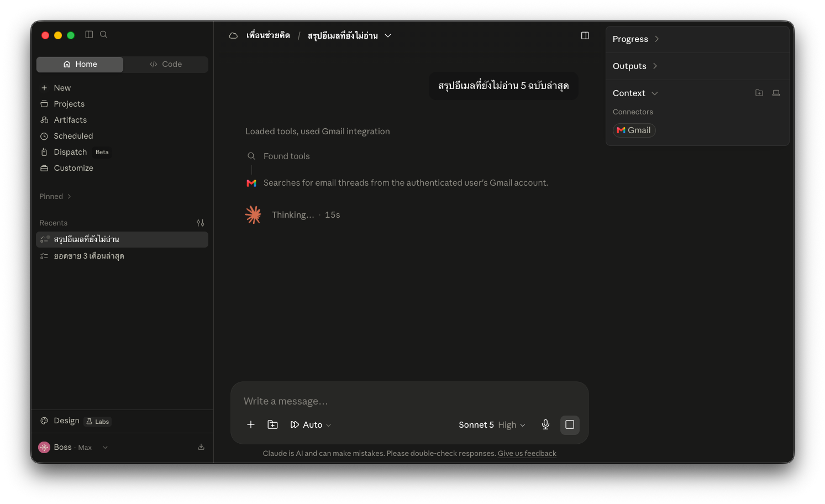
Task: Click the search icon beside Found tools
Action: point(251,156)
